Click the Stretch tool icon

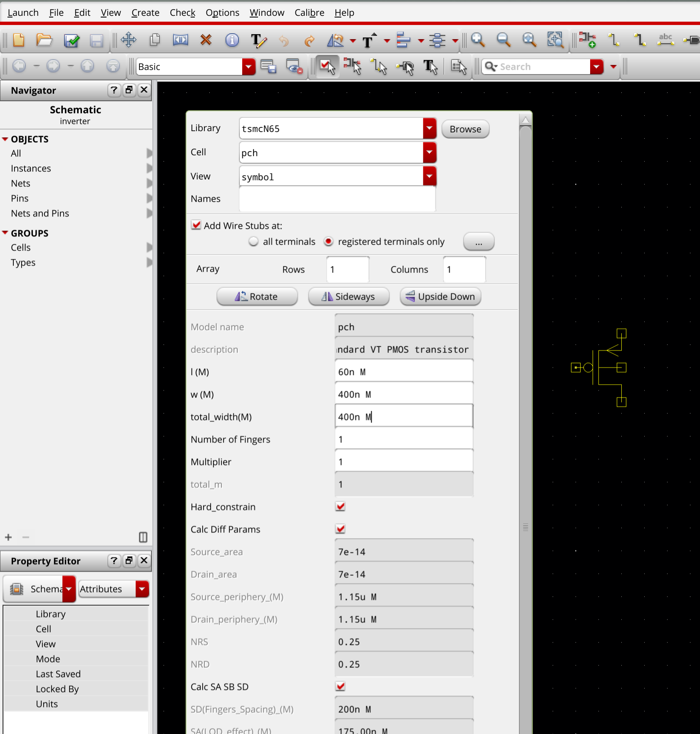pos(180,40)
